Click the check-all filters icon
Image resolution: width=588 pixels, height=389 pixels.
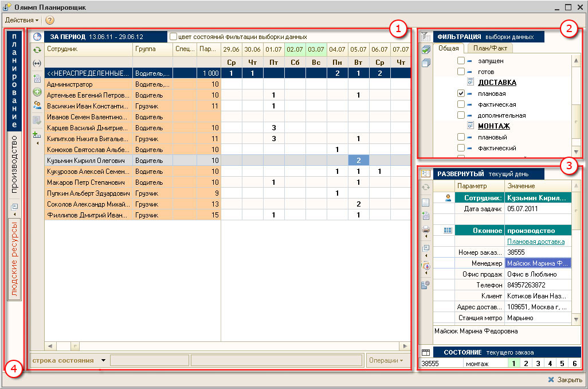coord(425,50)
